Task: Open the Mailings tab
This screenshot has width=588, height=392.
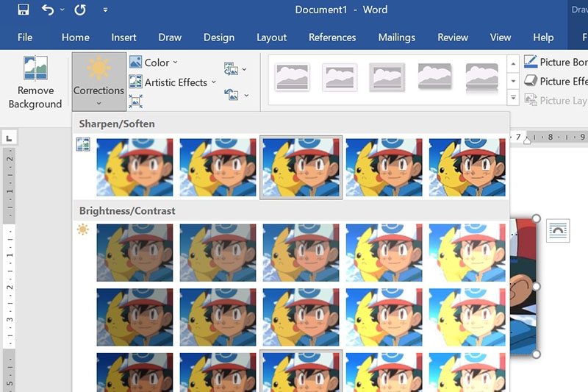Action: coord(396,38)
